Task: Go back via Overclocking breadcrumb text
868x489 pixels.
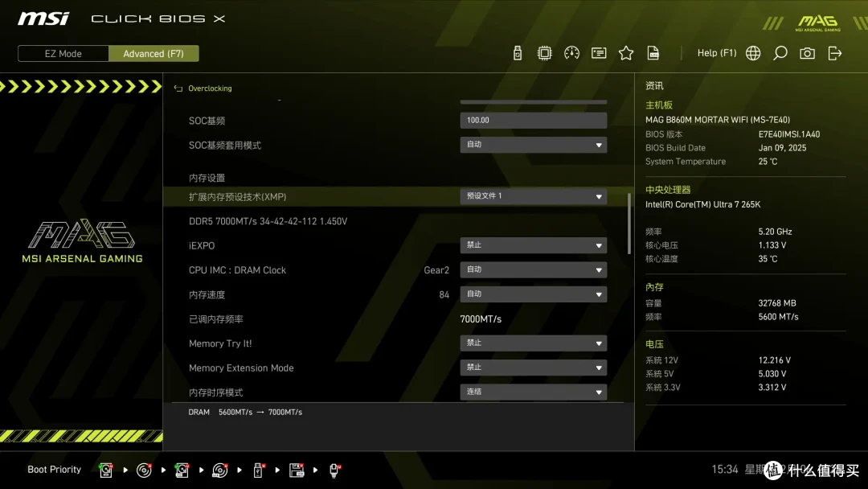Action: 210,88
